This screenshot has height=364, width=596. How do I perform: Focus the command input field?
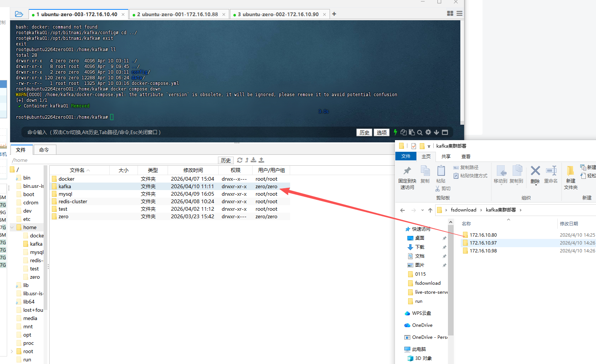pos(188,132)
